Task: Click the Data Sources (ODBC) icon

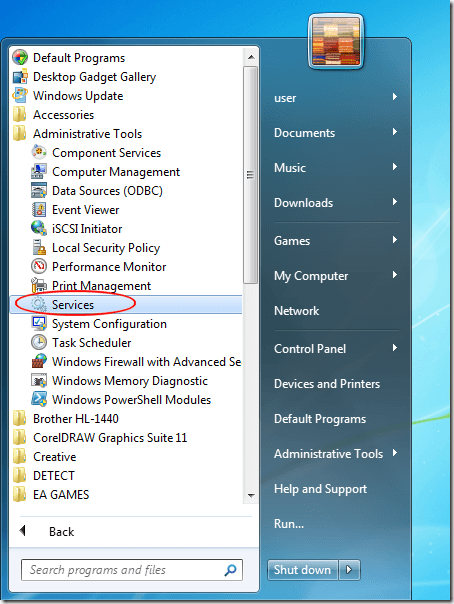Action: click(x=39, y=190)
